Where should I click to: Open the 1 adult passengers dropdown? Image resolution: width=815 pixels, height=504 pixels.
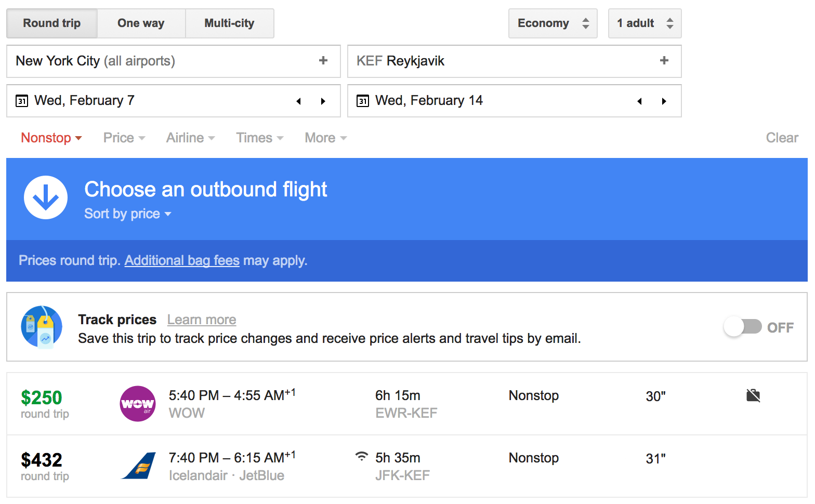pos(645,23)
